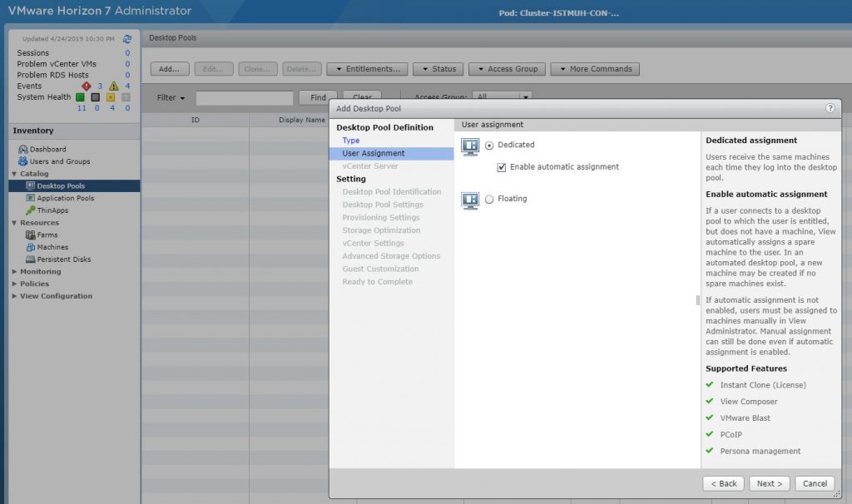Image resolution: width=852 pixels, height=504 pixels.
Task: Click the Users and Groups icon
Action: coord(22,161)
